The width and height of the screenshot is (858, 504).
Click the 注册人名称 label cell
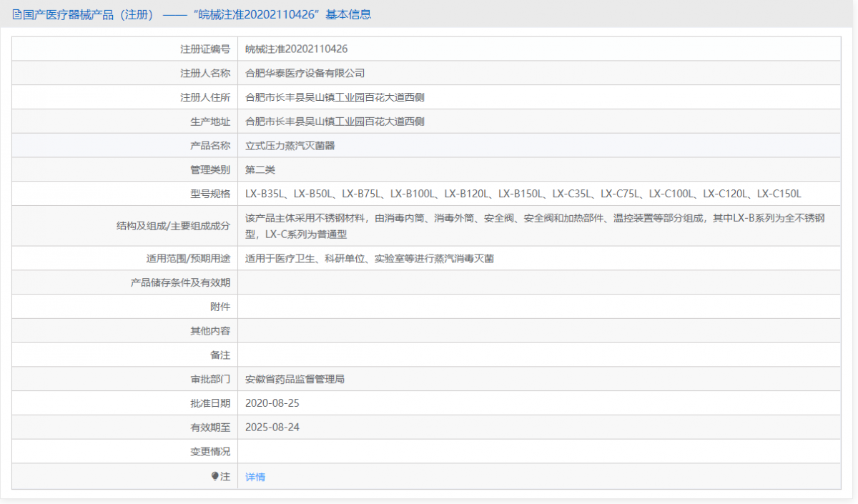[x=205, y=73]
